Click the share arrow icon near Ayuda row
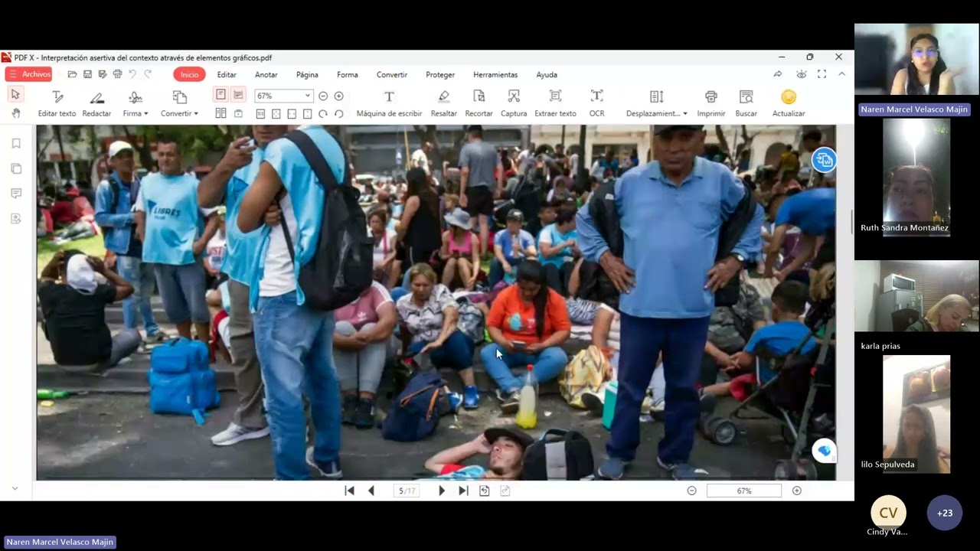Viewport: 980px width, 551px height. tap(778, 74)
